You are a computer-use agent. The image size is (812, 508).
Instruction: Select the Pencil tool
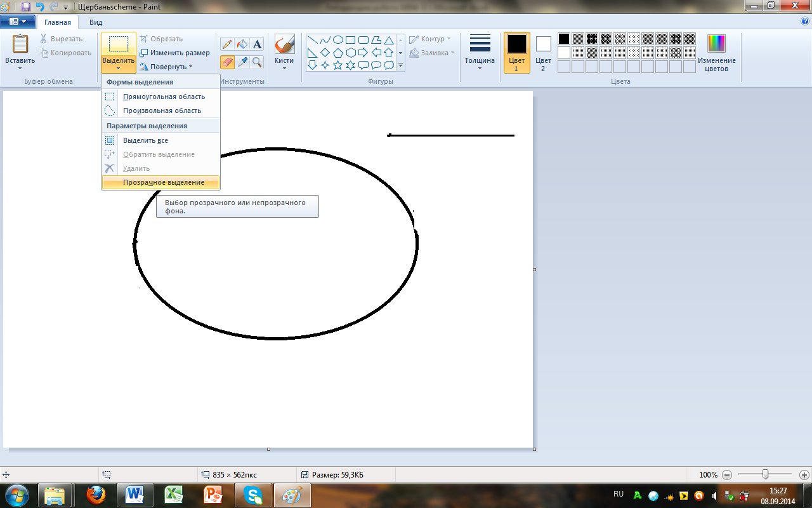click(227, 44)
